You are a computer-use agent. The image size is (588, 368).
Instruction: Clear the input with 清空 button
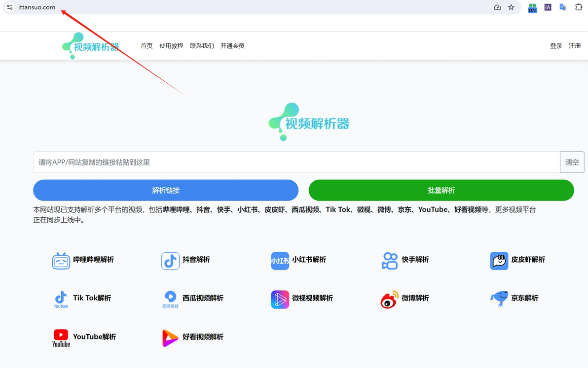[572, 162]
